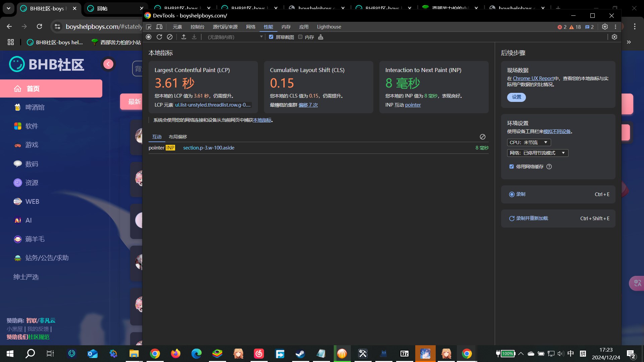The width and height of the screenshot is (644, 362).
Task: Clear the interactions log icon
Action: point(483,137)
